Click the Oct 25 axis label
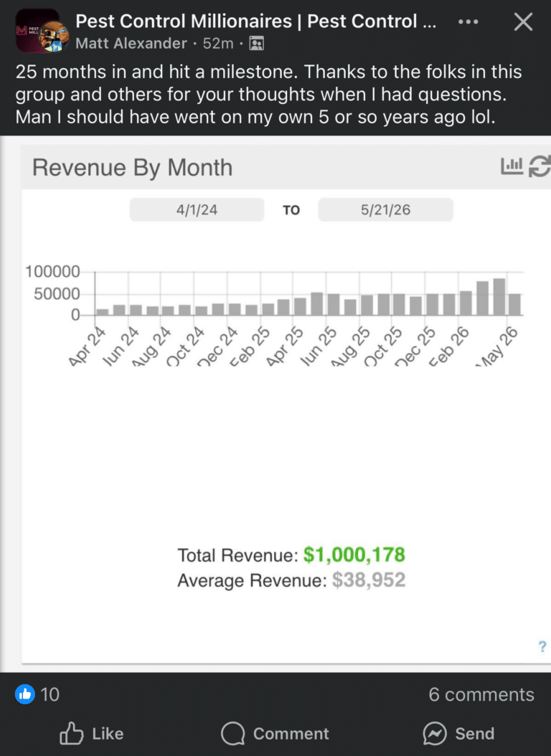The image size is (551, 756). [x=383, y=346]
